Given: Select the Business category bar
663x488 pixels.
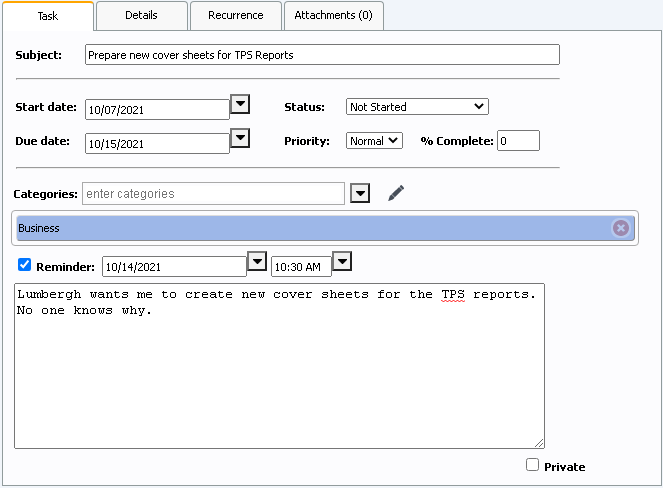Looking at the screenshot, I should (300, 228).
